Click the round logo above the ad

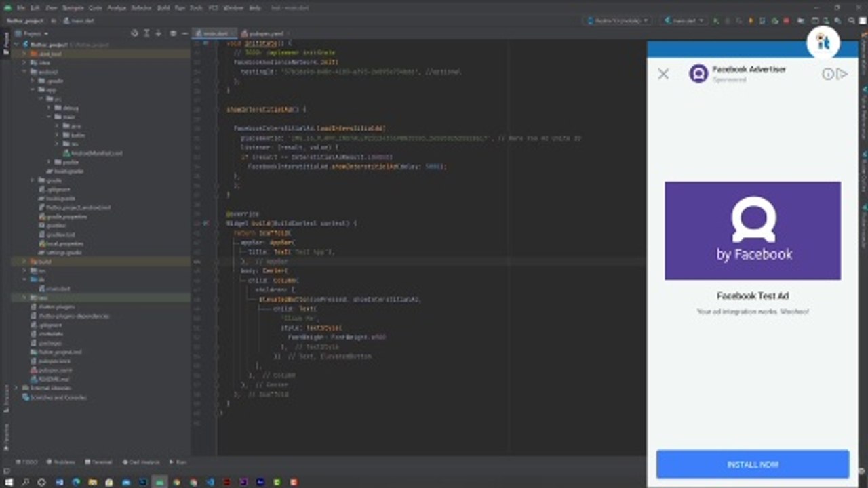pyautogui.click(x=823, y=43)
